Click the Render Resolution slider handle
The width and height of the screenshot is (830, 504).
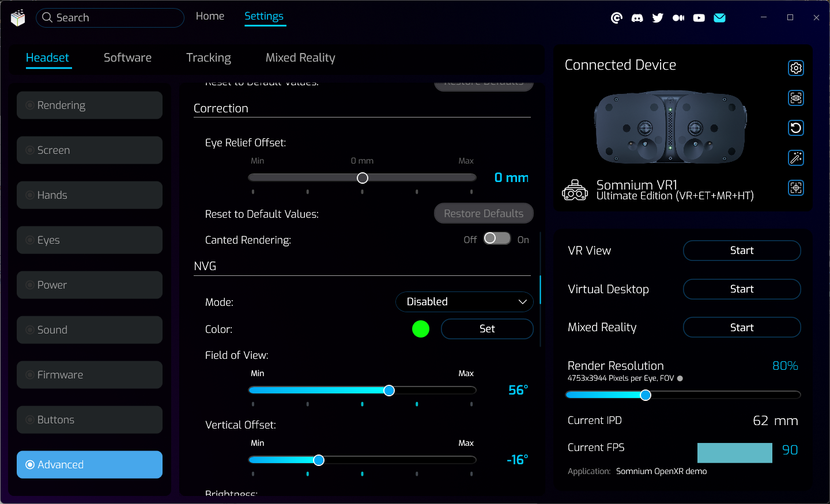tap(646, 395)
